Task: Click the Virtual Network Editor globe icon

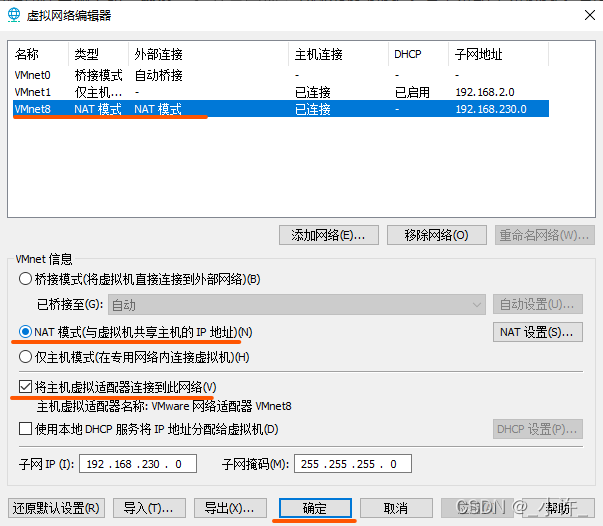Action: tap(14, 15)
